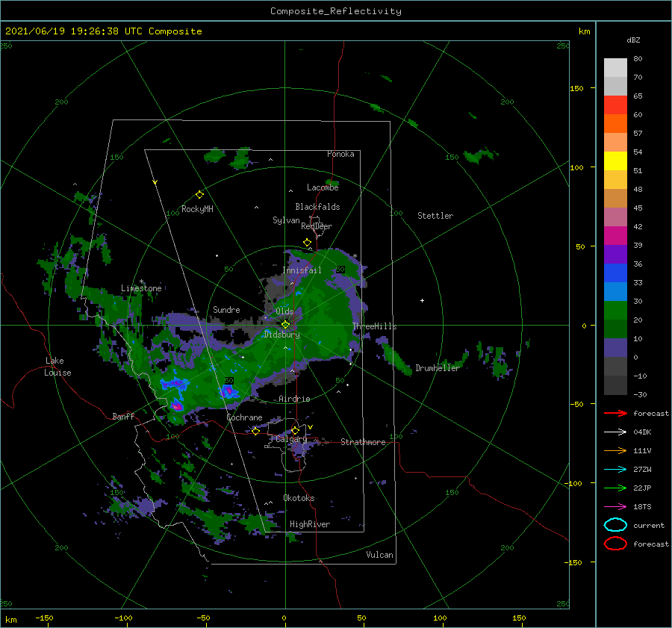
Task: Click the Drumheller city label
Action: (437, 368)
